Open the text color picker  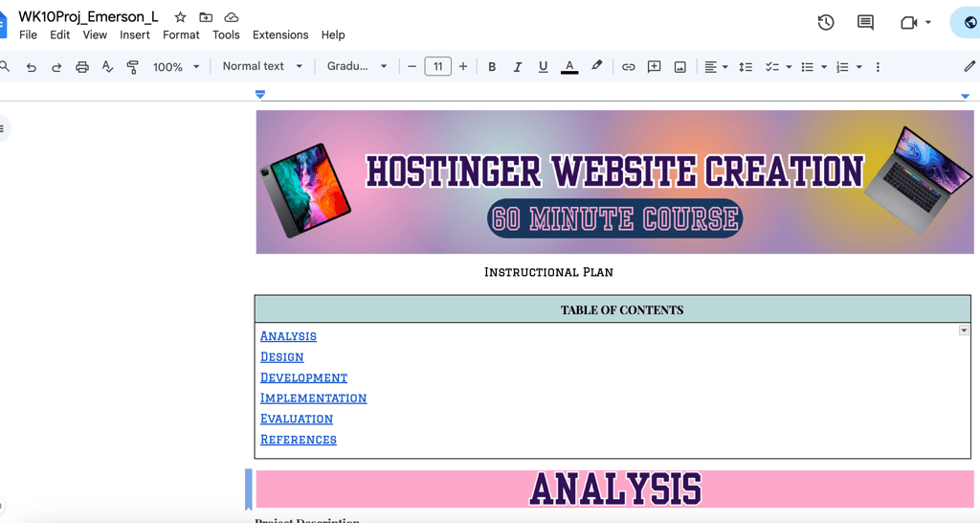click(569, 67)
